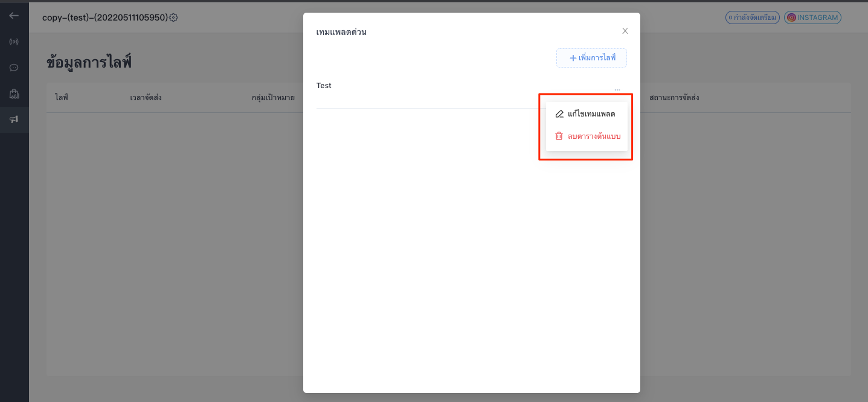The image size is (868, 402).
Task: Click the pencil icon in the menu
Action: tap(559, 114)
